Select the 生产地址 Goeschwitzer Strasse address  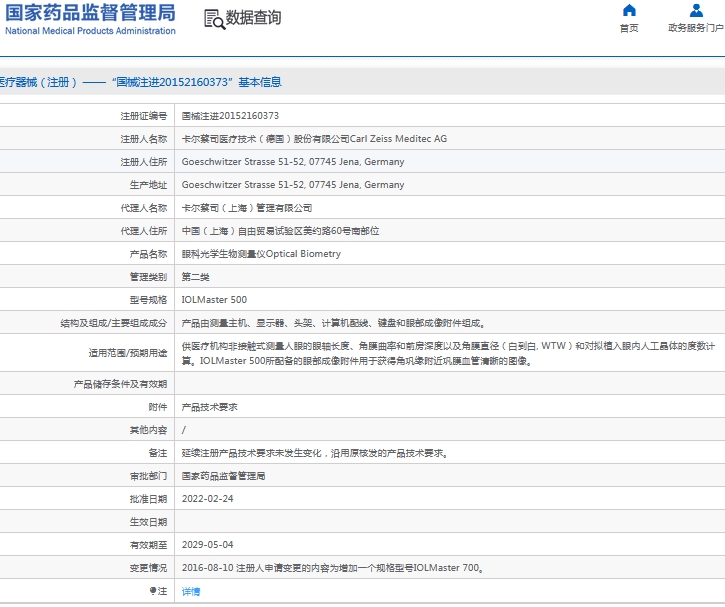pos(293,185)
